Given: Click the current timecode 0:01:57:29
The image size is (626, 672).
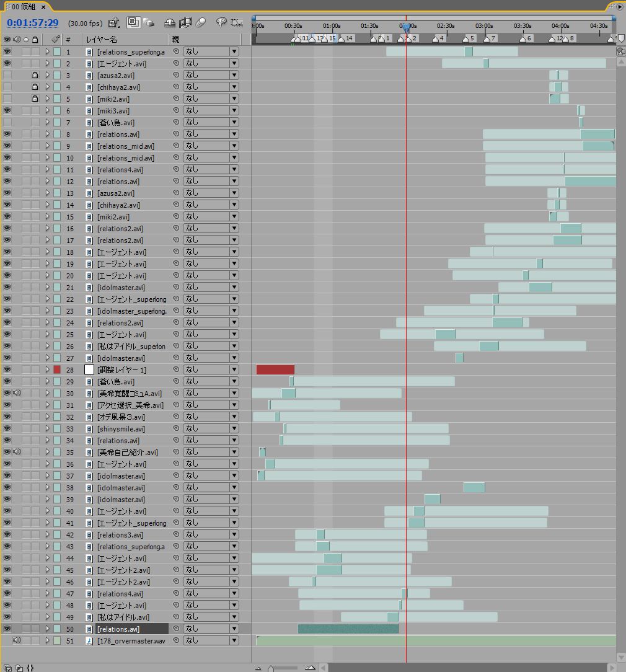Looking at the screenshot, I should tap(33, 23).
